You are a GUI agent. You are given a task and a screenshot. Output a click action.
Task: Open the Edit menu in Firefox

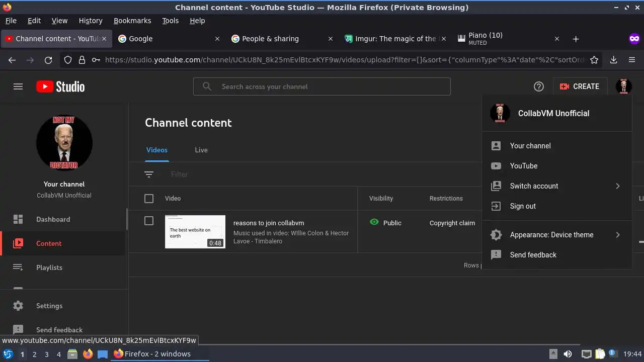(34, 21)
